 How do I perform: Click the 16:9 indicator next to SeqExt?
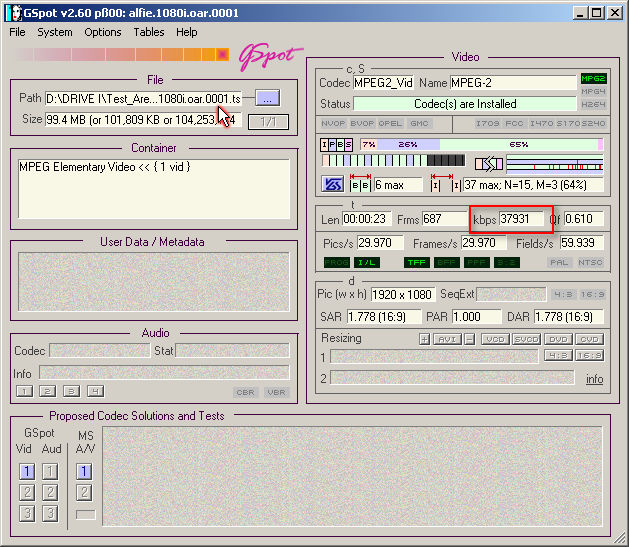(592, 295)
